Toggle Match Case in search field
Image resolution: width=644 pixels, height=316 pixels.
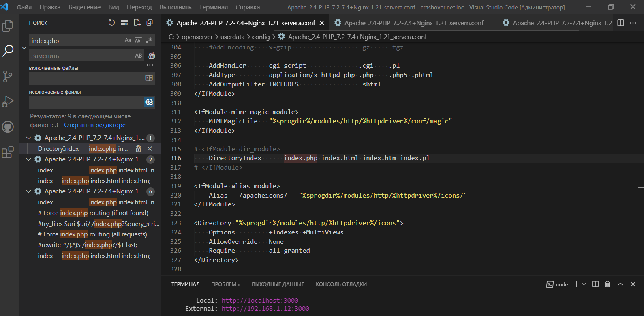click(x=128, y=41)
